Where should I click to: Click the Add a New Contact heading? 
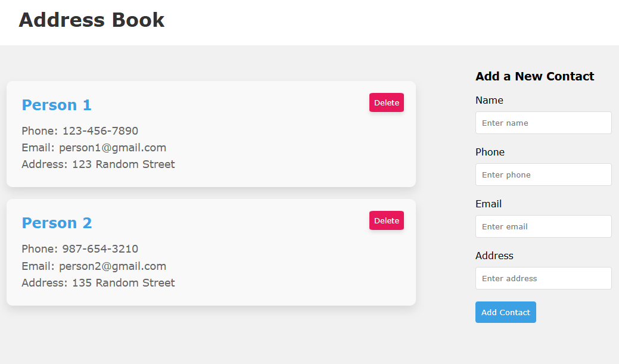(x=534, y=76)
